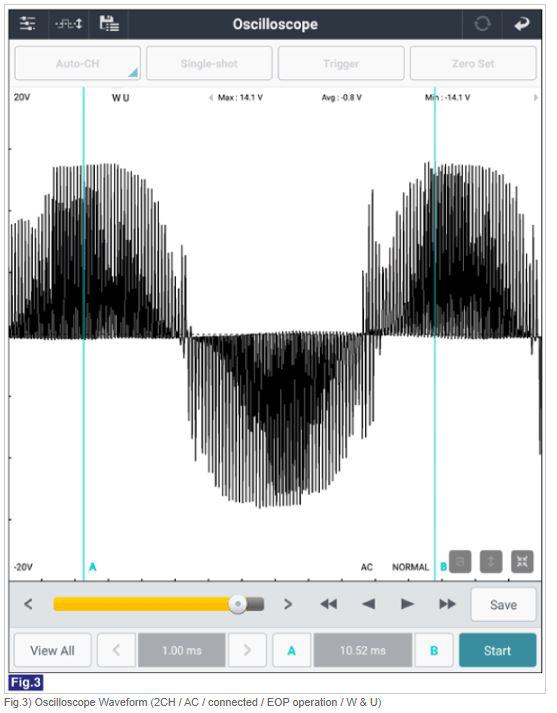
Task: Open the Trigger tab
Action: click(341, 63)
